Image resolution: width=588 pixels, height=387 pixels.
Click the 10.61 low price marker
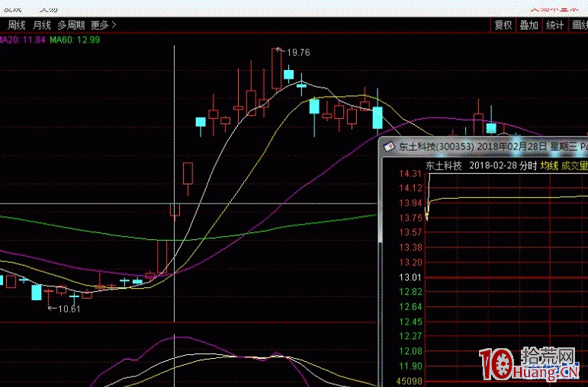pos(69,309)
